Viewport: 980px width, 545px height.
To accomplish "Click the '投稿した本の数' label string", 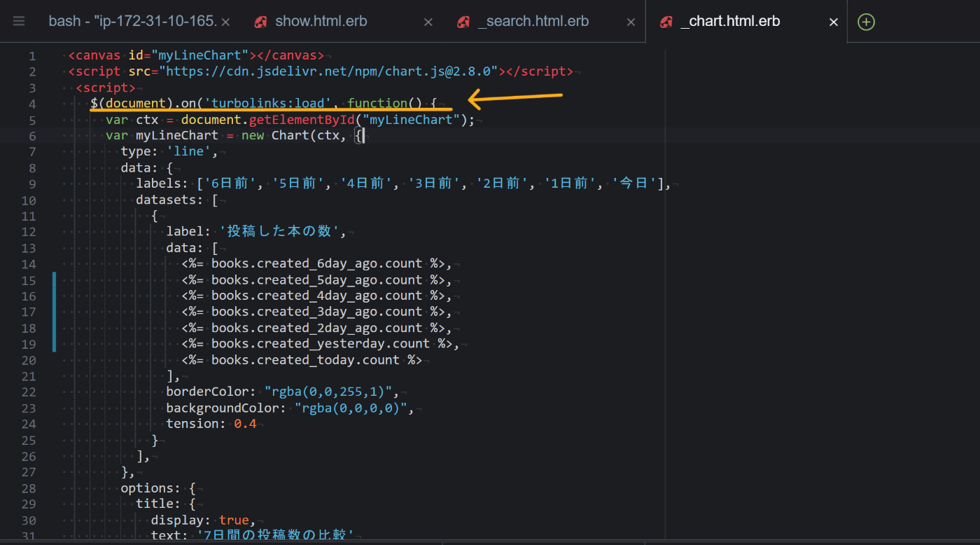I will click(279, 232).
